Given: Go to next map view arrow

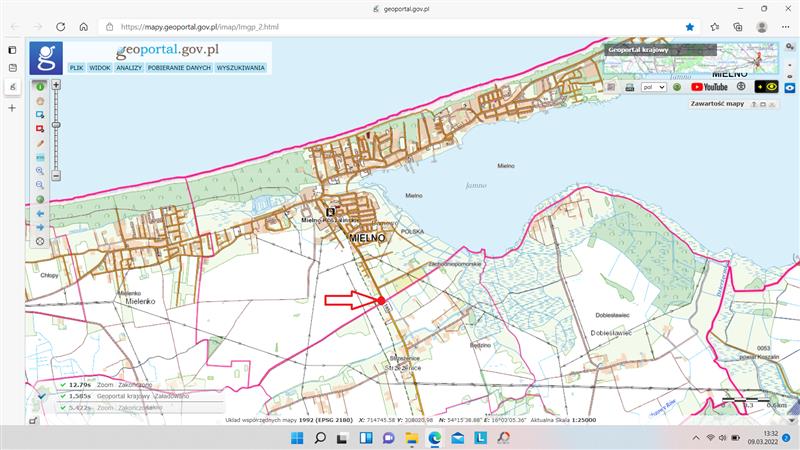Looking at the screenshot, I should 40,227.
